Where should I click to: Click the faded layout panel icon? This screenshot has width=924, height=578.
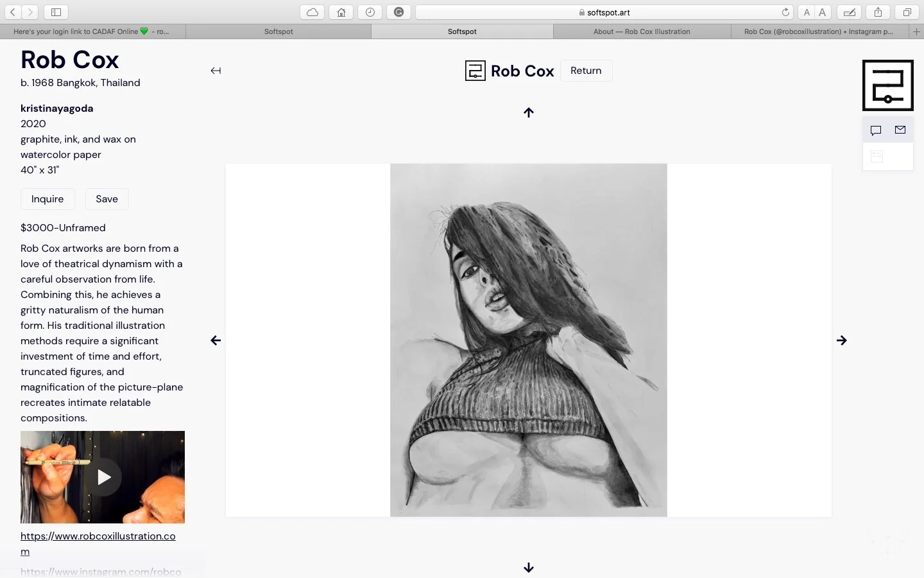click(877, 156)
